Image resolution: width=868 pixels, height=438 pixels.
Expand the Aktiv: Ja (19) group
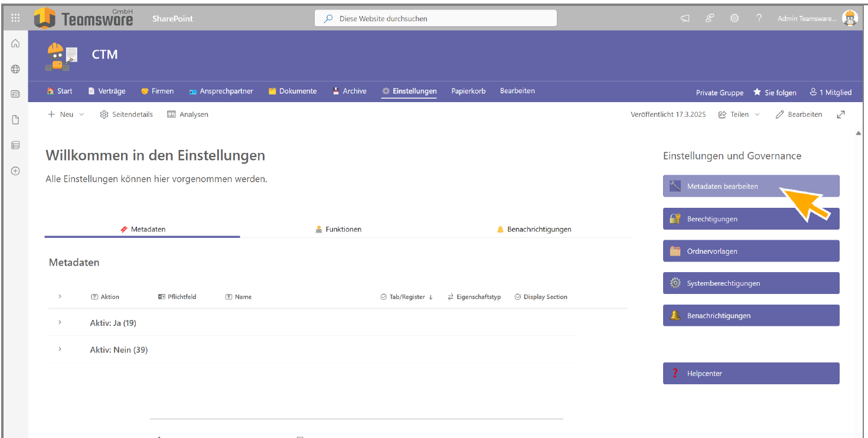60,323
